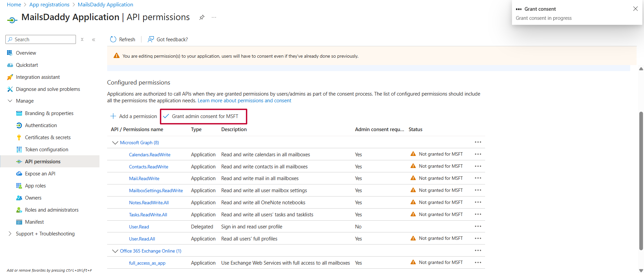Open the Got feedback icon

pyautogui.click(x=151, y=40)
